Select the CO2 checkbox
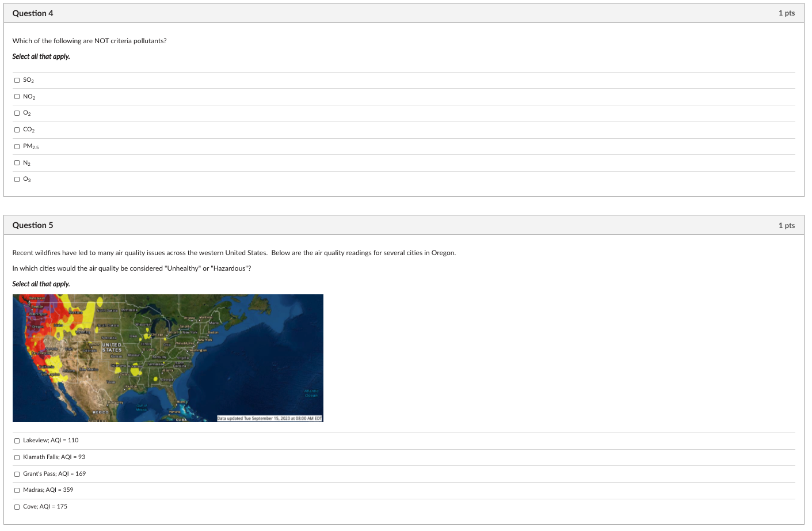This screenshot has width=812, height=531. [x=17, y=130]
